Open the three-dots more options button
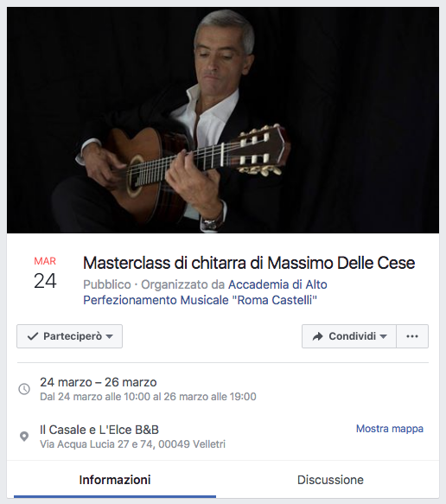The height and width of the screenshot is (504, 446). 412,336
